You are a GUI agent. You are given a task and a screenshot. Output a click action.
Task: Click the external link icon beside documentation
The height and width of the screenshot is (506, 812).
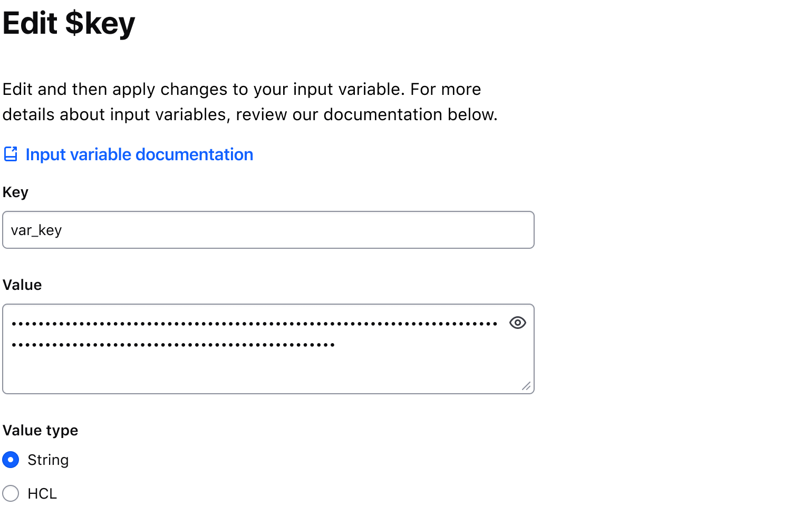[x=11, y=154]
